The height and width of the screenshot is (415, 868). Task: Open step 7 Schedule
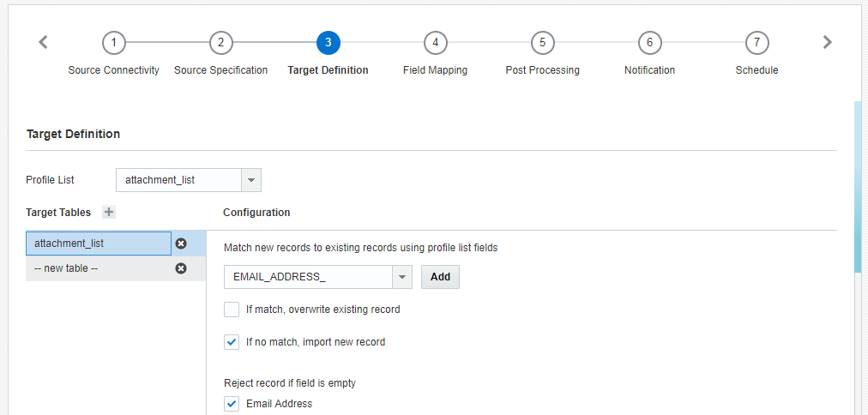756,43
